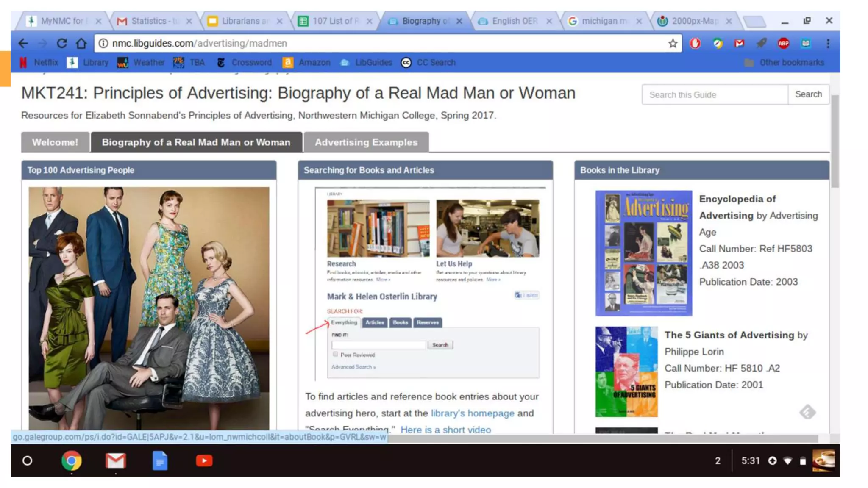Image resolution: width=868 pixels, height=488 pixels.
Task: Open the AdBlock Plus extension
Action: click(x=783, y=43)
